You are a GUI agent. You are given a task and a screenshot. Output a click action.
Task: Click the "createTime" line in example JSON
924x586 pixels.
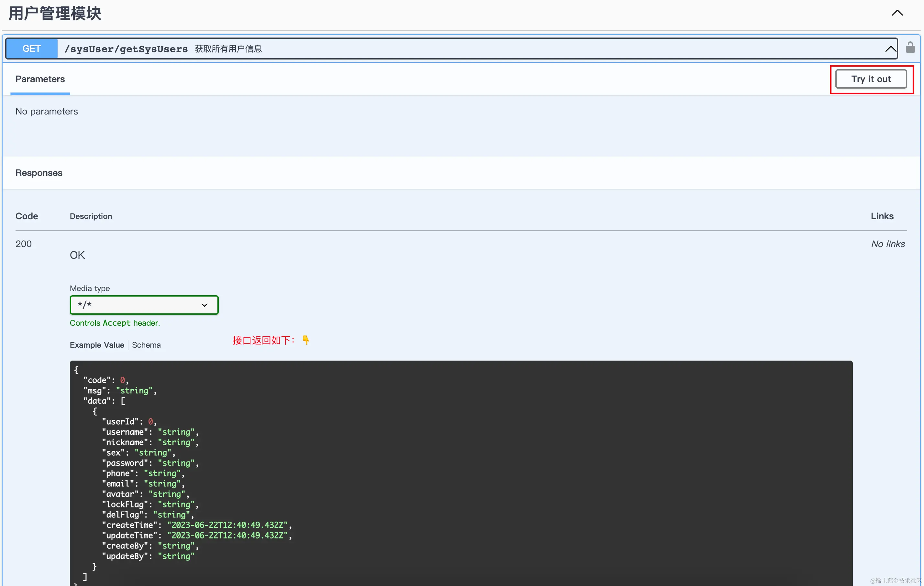197,525
